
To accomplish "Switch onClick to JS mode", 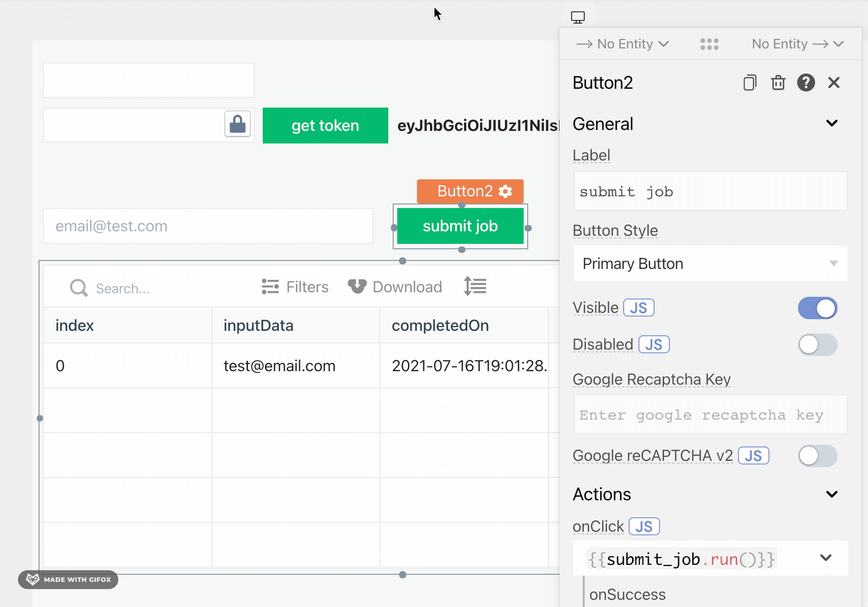I will 644,527.
